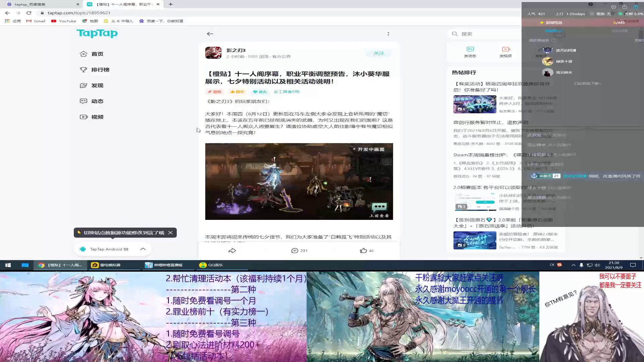Open the 应用 apps shortcut
This screenshot has width=644, height=362.
[x=13, y=21]
